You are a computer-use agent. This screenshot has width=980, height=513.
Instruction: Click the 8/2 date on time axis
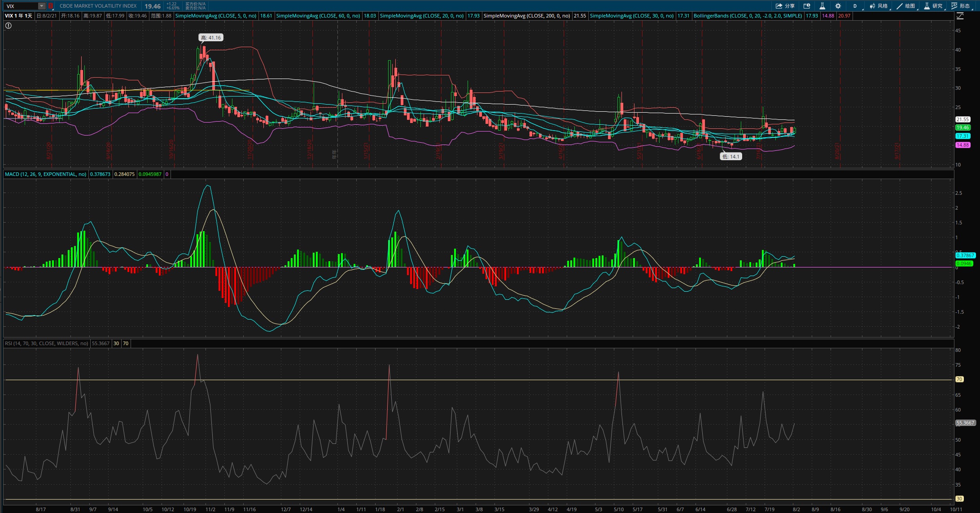(x=796, y=509)
